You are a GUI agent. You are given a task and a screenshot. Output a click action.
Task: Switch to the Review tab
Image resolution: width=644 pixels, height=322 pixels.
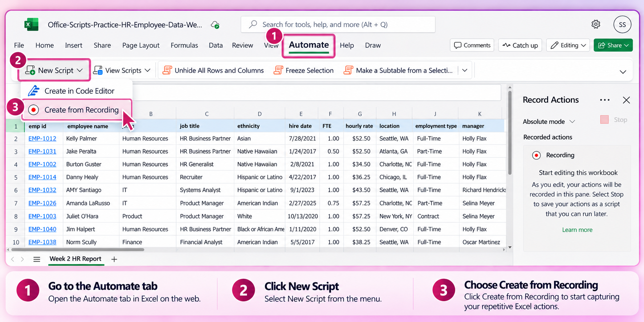point(242,45)
